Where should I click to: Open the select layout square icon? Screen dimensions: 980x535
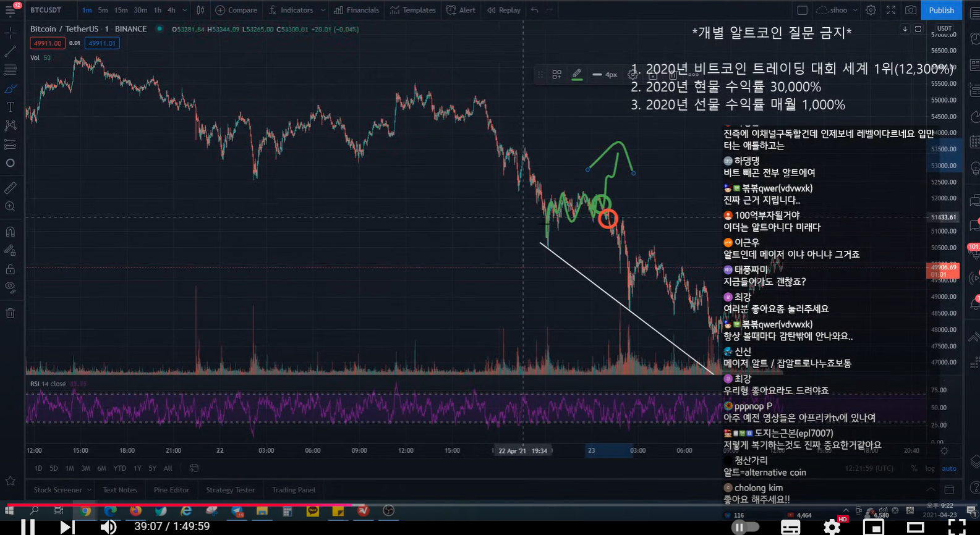pos(802,11)
